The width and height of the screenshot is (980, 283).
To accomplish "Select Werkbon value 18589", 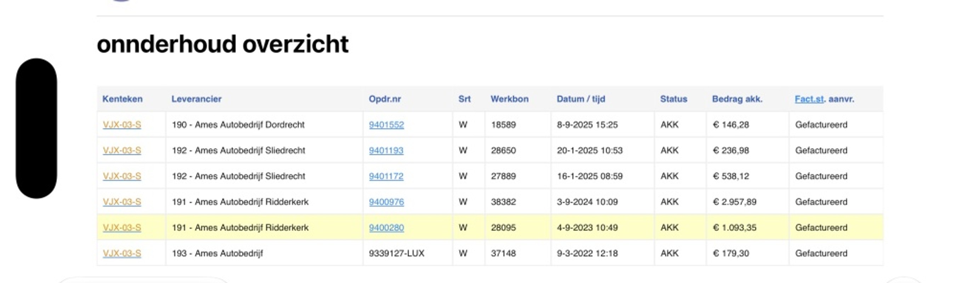I will (x=503, y=125).
